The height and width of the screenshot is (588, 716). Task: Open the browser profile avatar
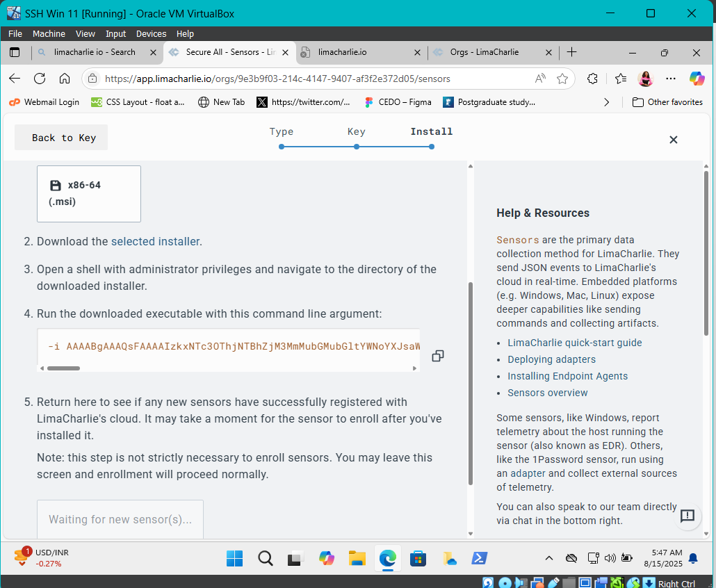click(645, 79)
